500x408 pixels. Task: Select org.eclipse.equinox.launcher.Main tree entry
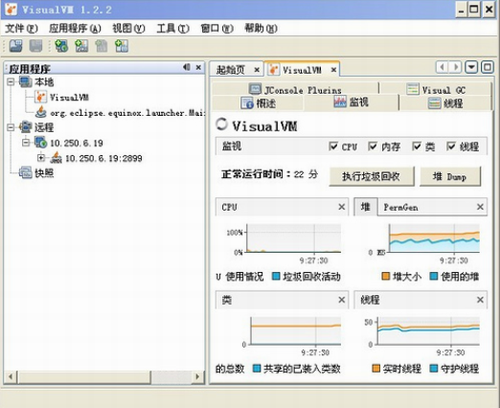click(127, 113)
